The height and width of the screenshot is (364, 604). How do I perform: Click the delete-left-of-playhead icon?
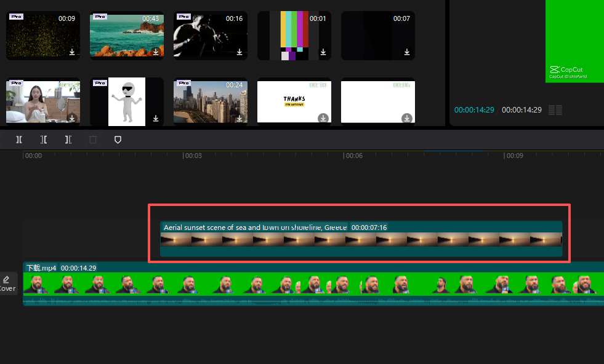pyautogui.click(x=43, y=140)
